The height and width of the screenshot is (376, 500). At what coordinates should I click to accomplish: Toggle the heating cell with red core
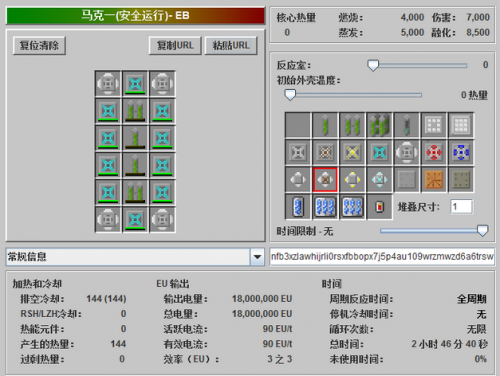pos(380,207)
